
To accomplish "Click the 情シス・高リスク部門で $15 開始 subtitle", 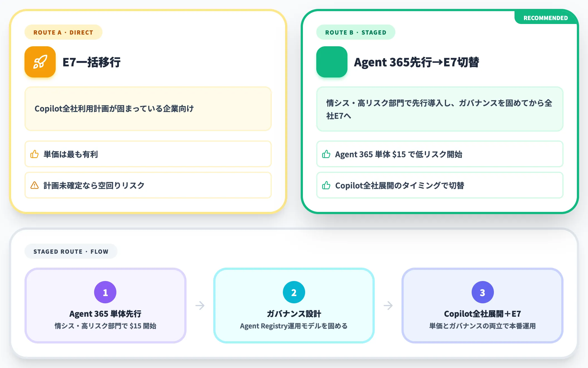I will (x=105, y=326).
